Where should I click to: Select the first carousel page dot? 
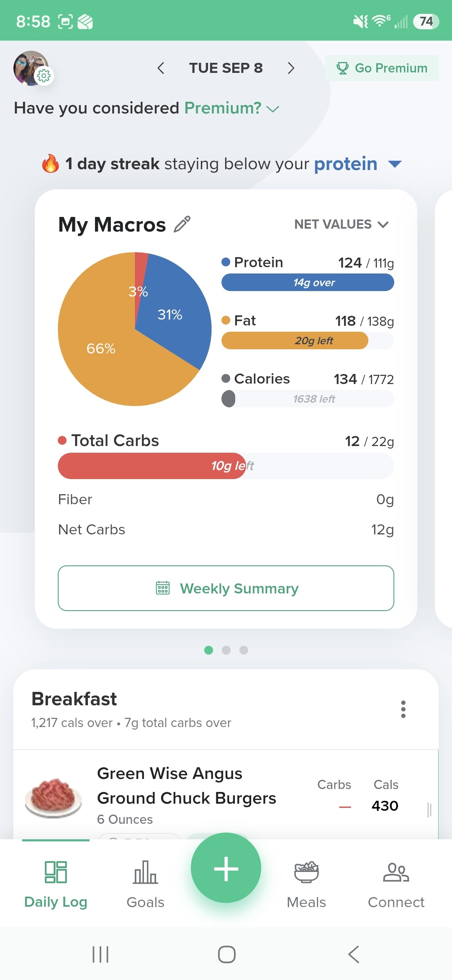208,650
